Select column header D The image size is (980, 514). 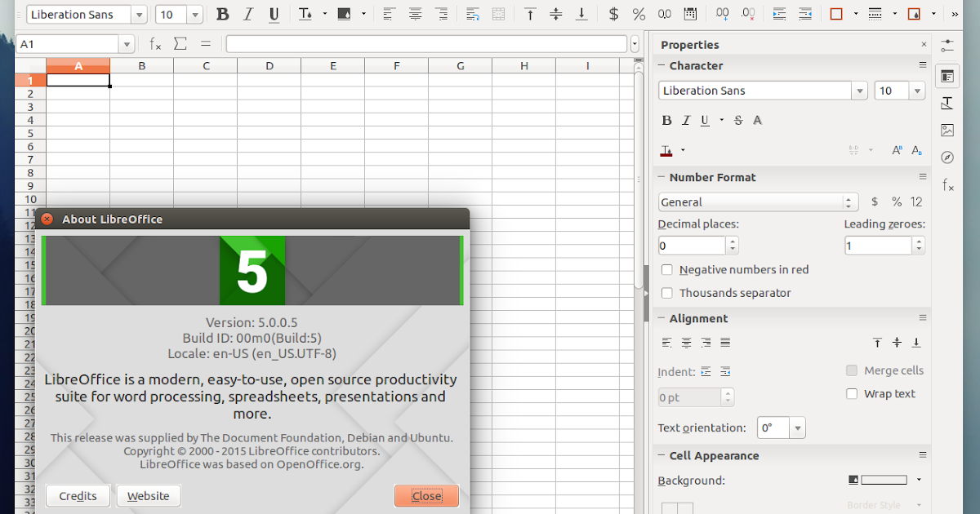coord(269,66)
